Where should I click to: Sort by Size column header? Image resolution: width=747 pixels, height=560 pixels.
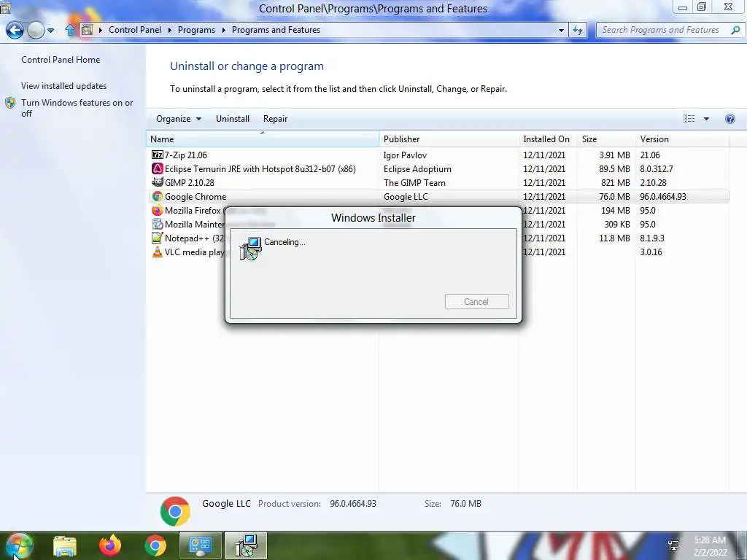pos(606,139)
